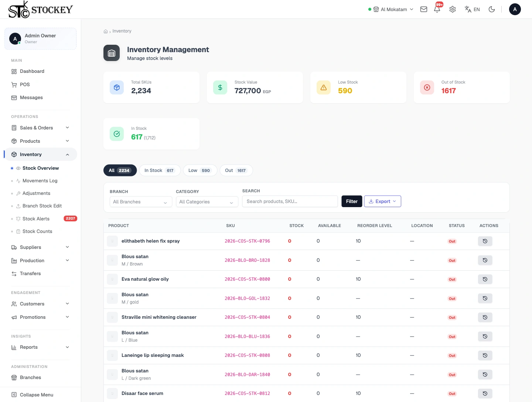Click the language translate EN icon
The height and width of the screenshot is (402, 532).
(472, 9)
